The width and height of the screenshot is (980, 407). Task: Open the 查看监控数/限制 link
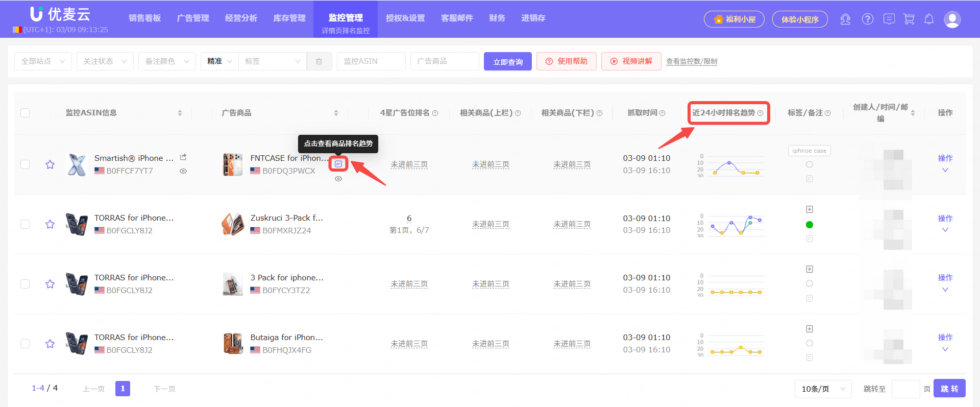pos(692,61)
